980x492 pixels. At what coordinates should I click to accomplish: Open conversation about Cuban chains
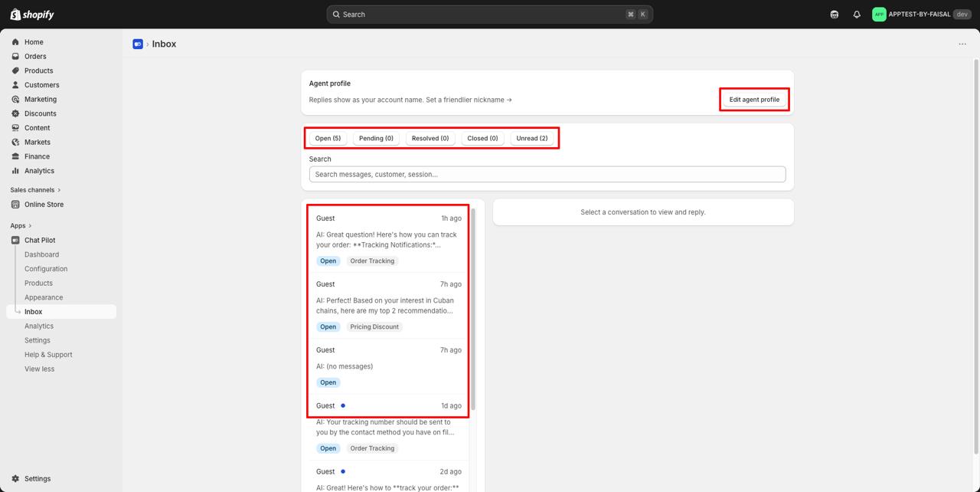(389, 305)
